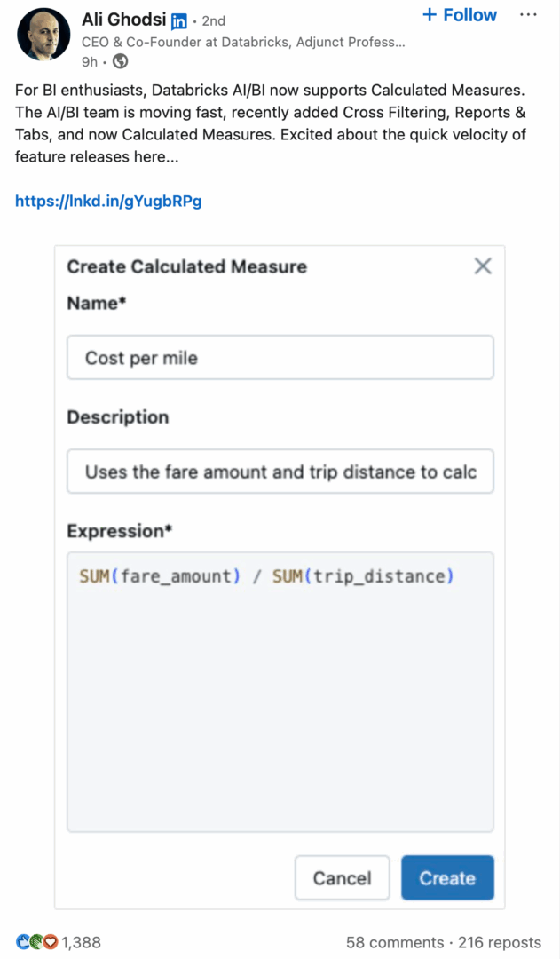Click the heart Love reaction icon
The height and width of the screenshot is (959, 560).
point(51,942)
